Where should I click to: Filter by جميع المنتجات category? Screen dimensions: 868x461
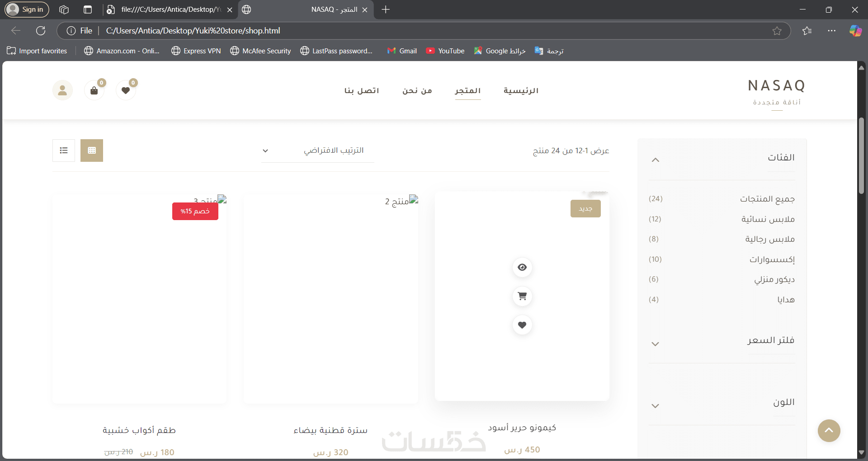pos(767,199)
